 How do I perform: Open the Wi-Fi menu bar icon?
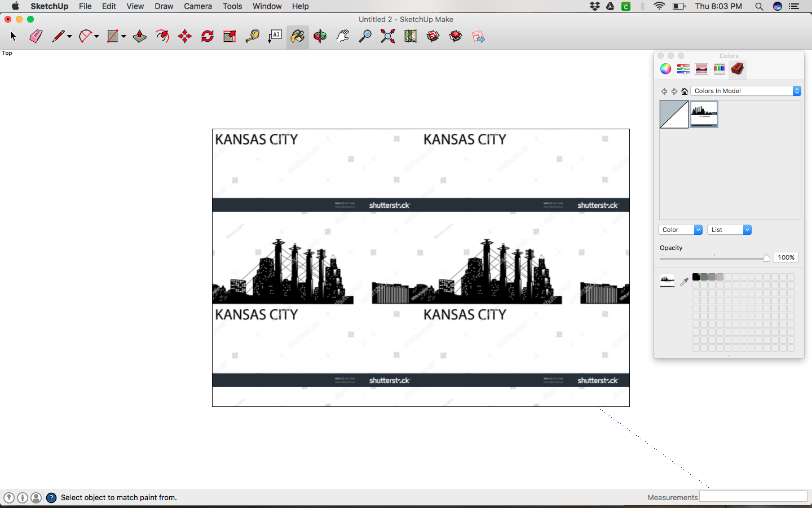point(659,6)
